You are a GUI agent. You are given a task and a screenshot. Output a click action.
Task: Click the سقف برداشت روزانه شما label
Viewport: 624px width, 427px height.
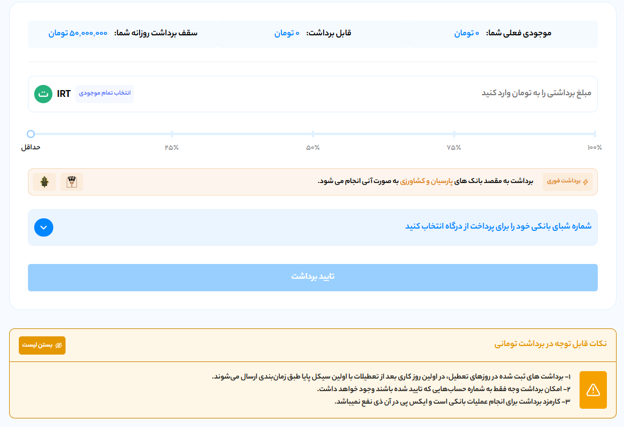point(156,33)
